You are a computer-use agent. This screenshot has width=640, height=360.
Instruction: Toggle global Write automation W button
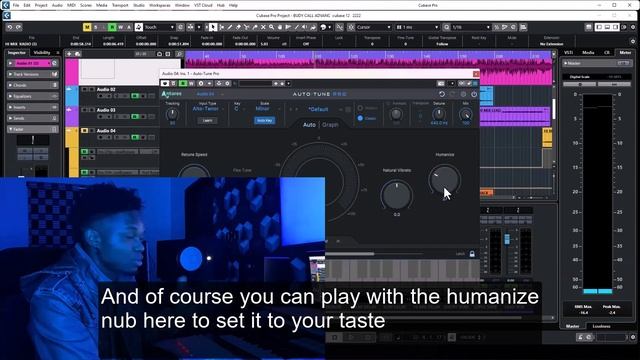pos(120,27)
